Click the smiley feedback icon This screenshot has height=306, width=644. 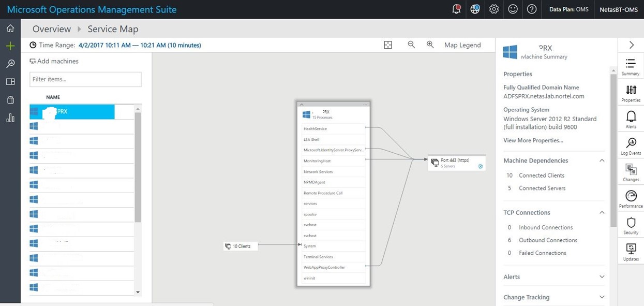[x=513, y=9]
